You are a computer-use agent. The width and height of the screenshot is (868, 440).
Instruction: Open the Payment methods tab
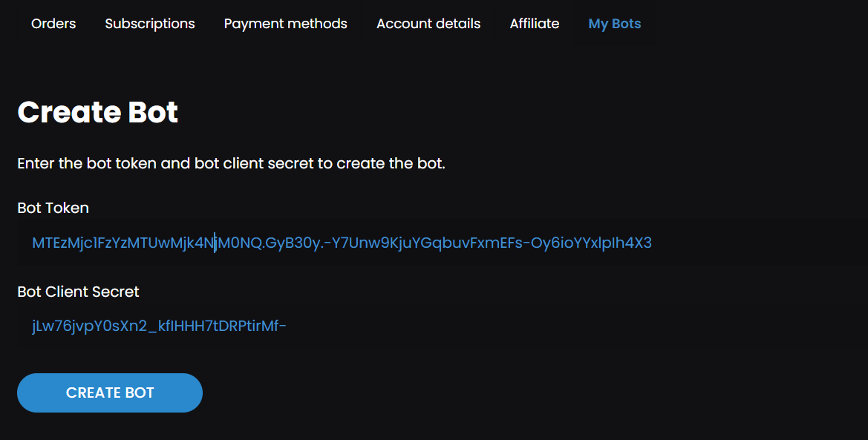285,24
